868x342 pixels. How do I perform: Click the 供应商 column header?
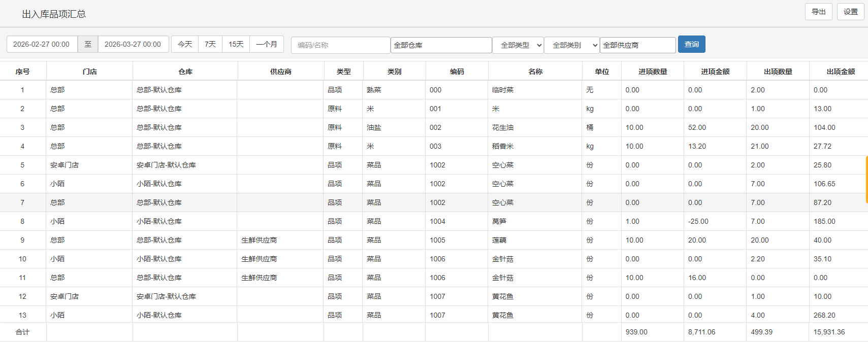pos(281,72)
